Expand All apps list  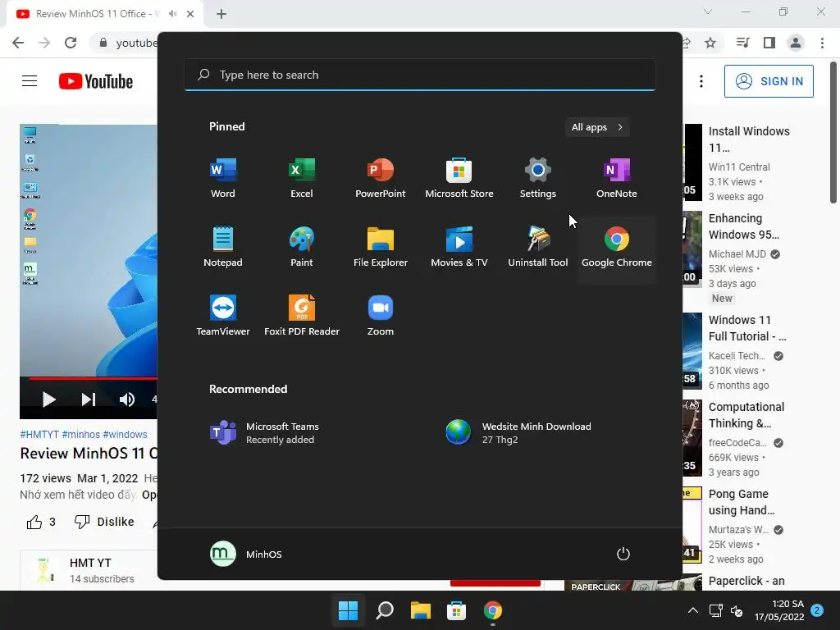click(x=597, y=127)
